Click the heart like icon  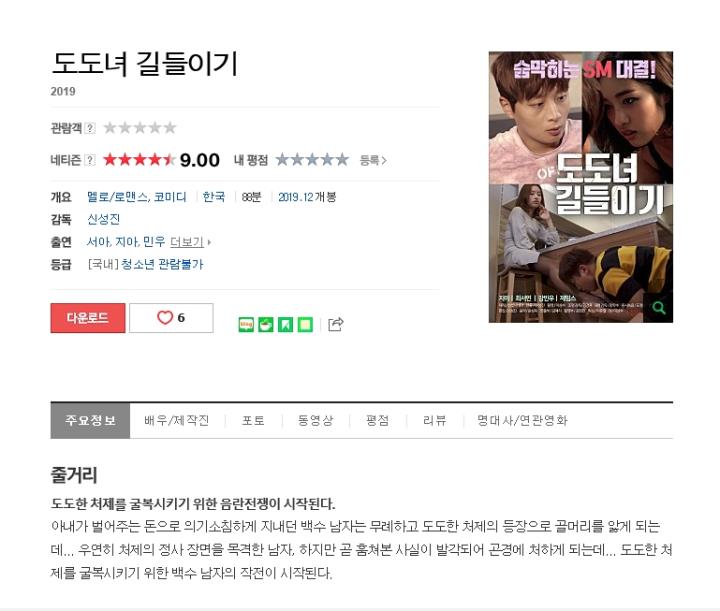click(x=165, y=317)
